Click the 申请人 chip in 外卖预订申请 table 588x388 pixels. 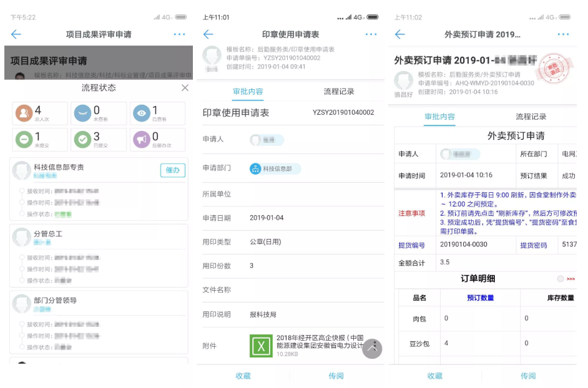point(460,154)
